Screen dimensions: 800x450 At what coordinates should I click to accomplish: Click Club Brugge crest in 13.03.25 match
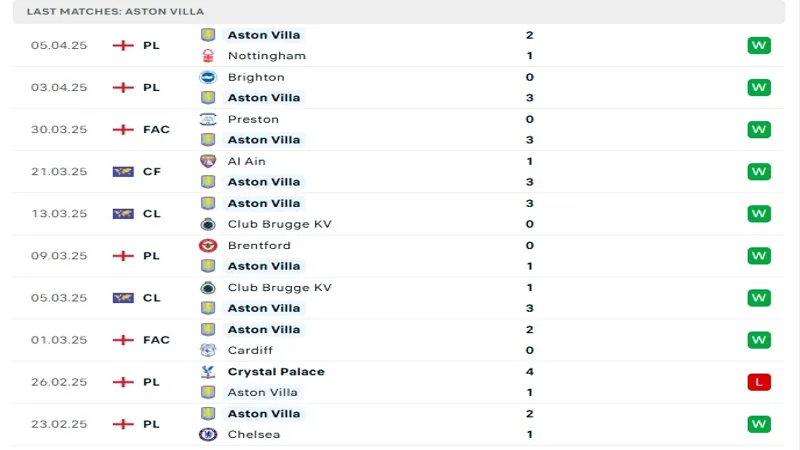(x=208, y=224)
